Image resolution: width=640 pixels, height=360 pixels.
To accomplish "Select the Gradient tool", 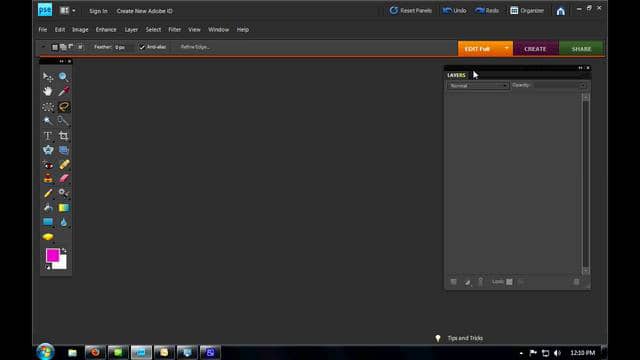I will point(64,208).
